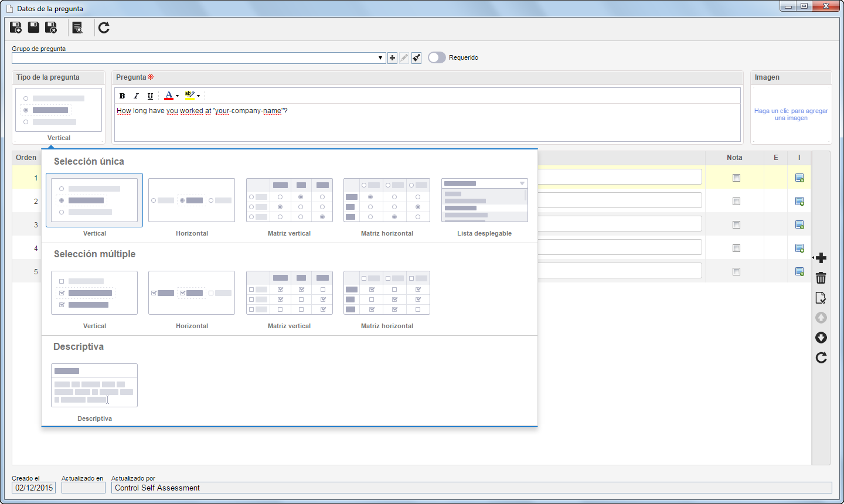Move answer down with down arrow icon
The width and height of the screenshot is (844, 504).
point(821,338)
